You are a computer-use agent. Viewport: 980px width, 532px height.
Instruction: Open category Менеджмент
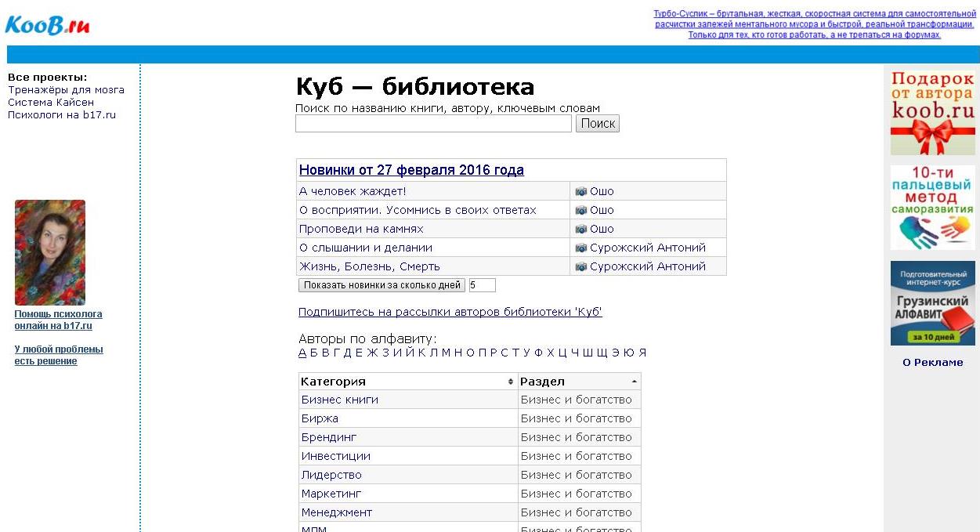[337, 512]
